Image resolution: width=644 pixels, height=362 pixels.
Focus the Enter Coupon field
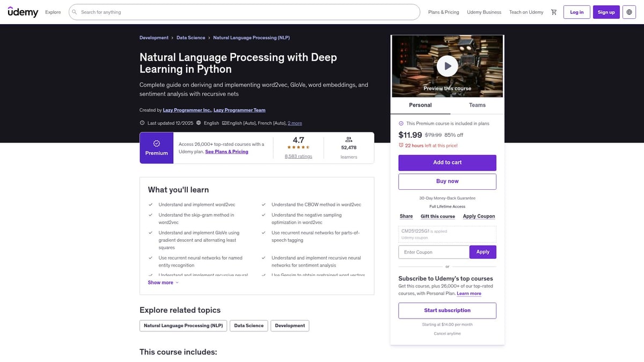[x=434, y=252]
